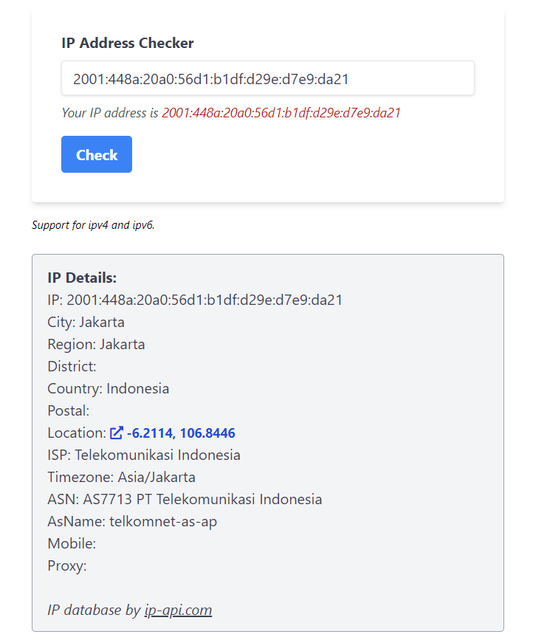Select the City: Jakarta line

tap(86, 322)
